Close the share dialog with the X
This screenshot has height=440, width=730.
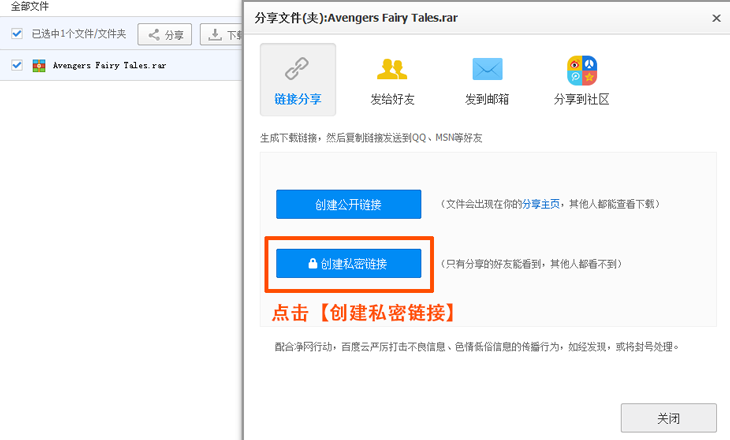coord(716,17)
